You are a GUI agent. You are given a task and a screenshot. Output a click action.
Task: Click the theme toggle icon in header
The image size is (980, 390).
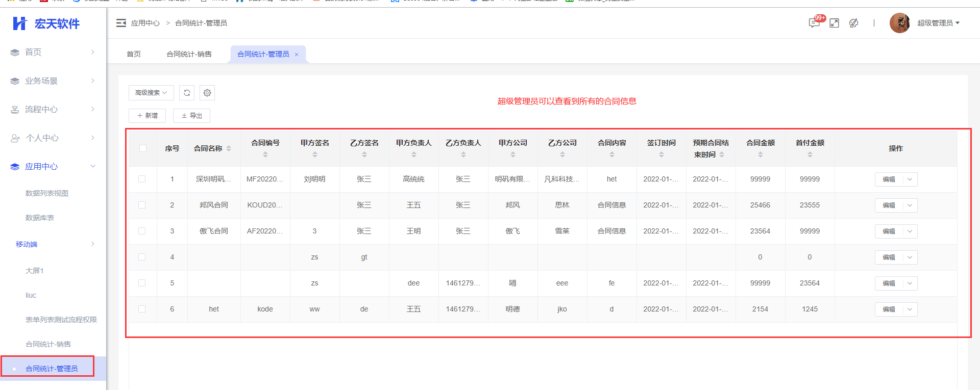point(853,23)
